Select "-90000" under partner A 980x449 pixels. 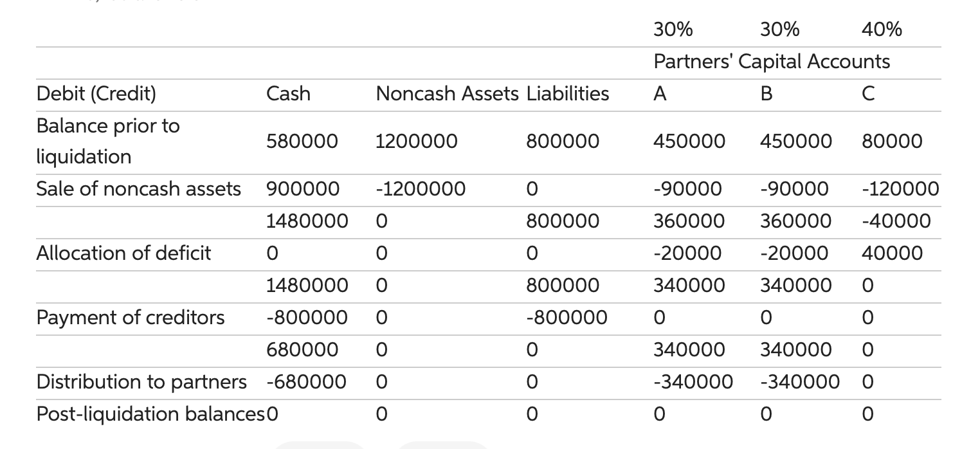[687, 189]
